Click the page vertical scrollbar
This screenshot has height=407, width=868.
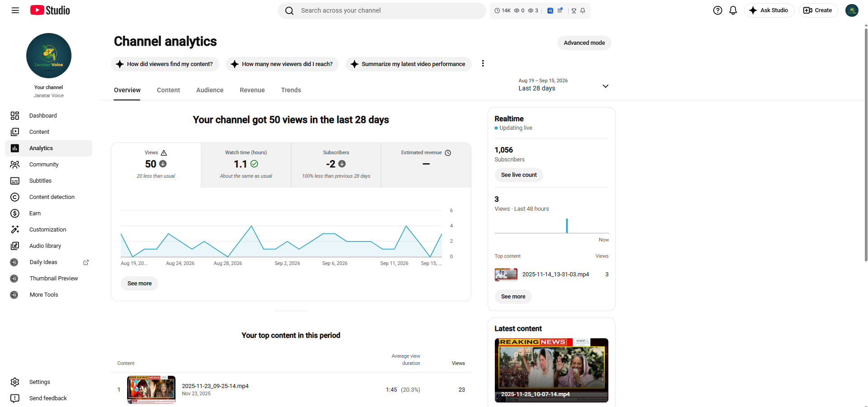pyautogui.click(x=866, y=145)
